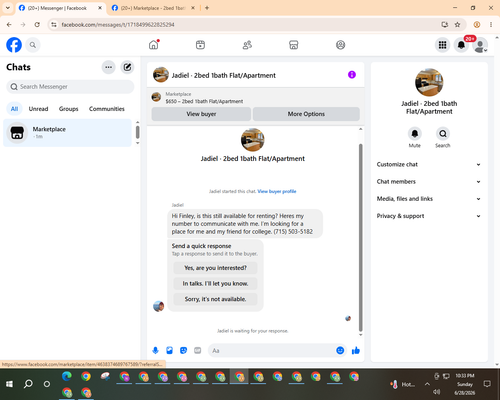Open the tab search dropdown arrow
The height and width of the screenshot is (400, 500).
tap(8, 8)
